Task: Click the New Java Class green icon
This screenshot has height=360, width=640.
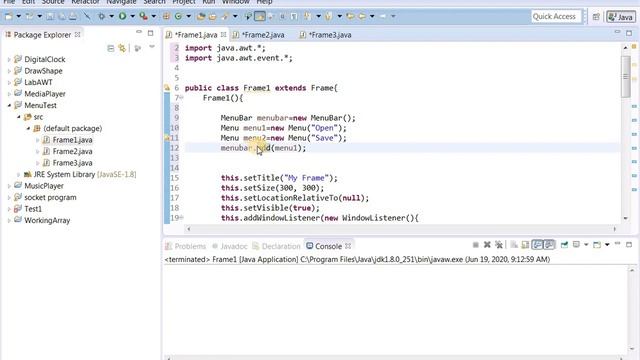Action: click(x=178, y=16)
